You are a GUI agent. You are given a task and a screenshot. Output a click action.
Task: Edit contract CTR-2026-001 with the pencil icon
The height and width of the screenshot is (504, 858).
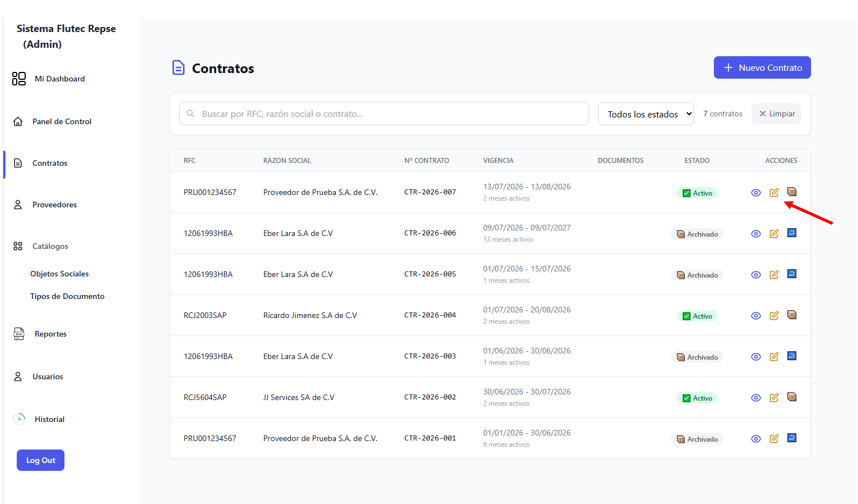pos(774,439)
